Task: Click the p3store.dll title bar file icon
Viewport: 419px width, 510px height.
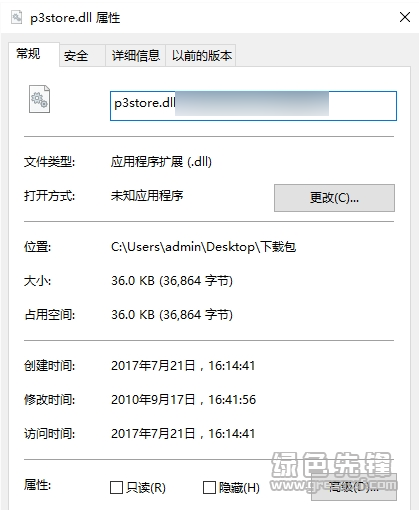Action: [x=16, y=17]
